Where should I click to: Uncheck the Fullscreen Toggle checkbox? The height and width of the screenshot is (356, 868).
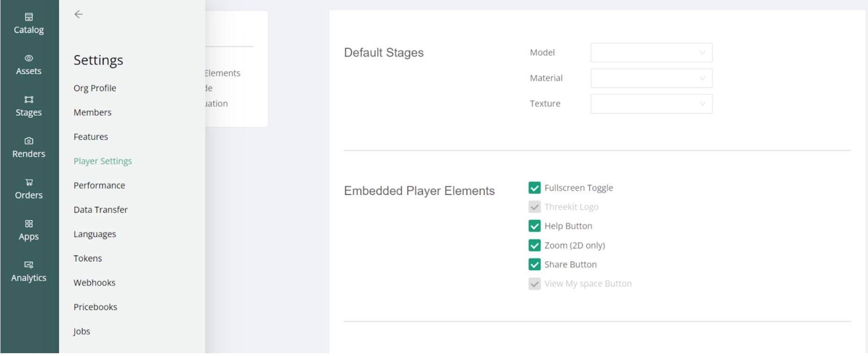coord(535,188)
